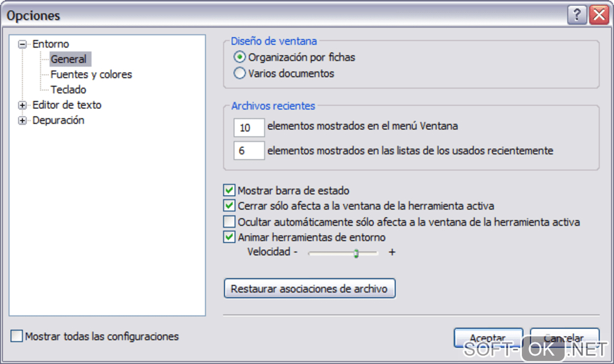Disable Mostrar barra de estado checkbox
The height and width of the screenshot is (364, 614).
229,191
